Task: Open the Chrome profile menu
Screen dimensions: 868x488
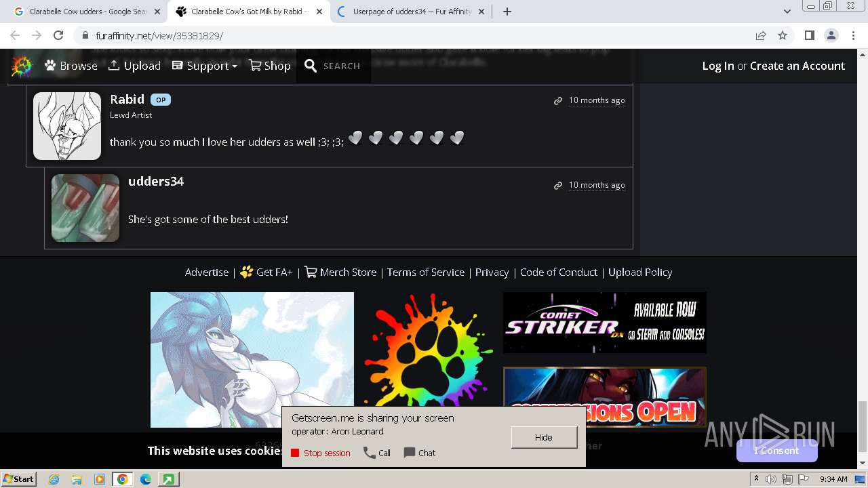Action: click(831, 35)
